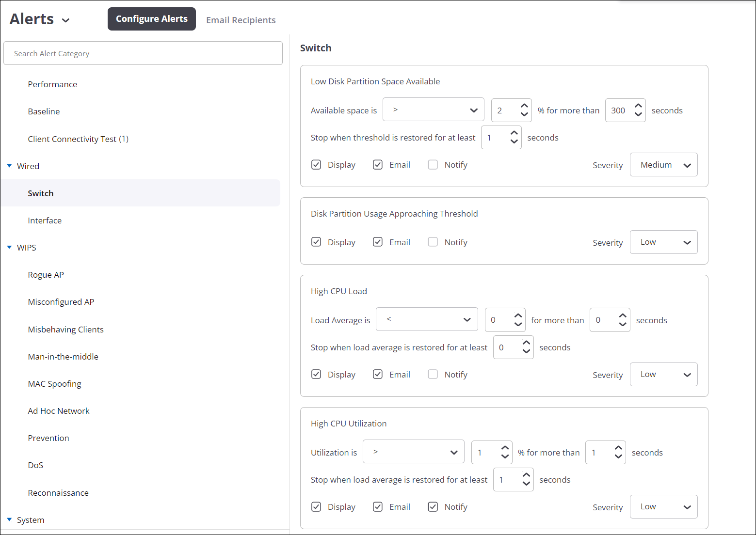The width and height of the screenshot is (756, 535).
Task: Increment the 300 seconds stepper
Action: coord(639,106)
